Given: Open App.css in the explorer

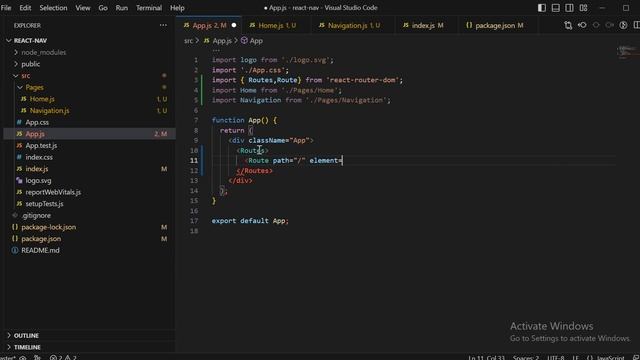Looking at the screenshot, I should 88,122.
